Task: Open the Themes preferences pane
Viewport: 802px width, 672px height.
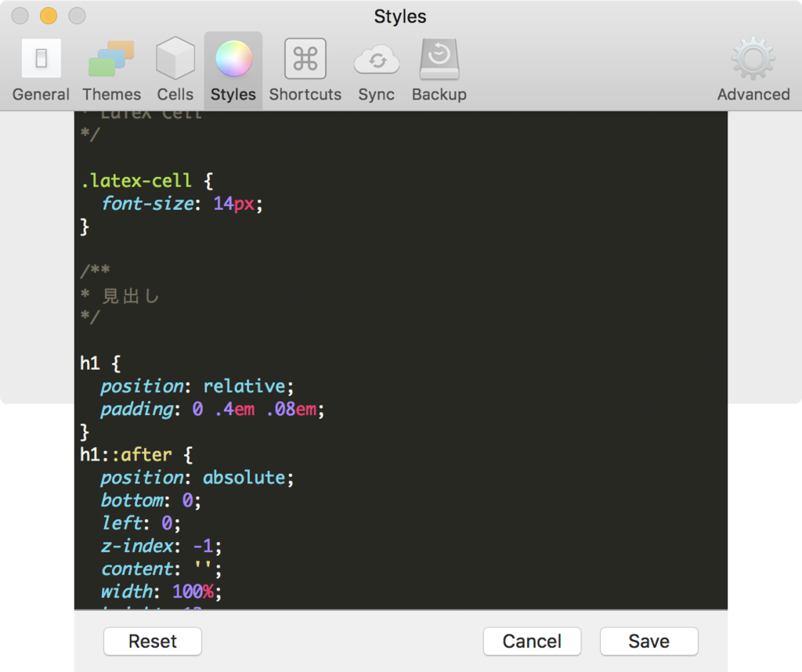Action: [111, 70]
